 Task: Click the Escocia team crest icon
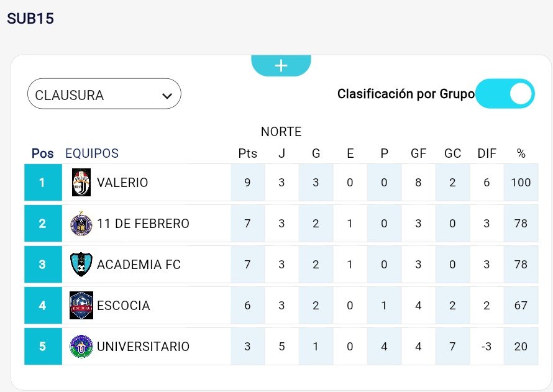point(81,306)
